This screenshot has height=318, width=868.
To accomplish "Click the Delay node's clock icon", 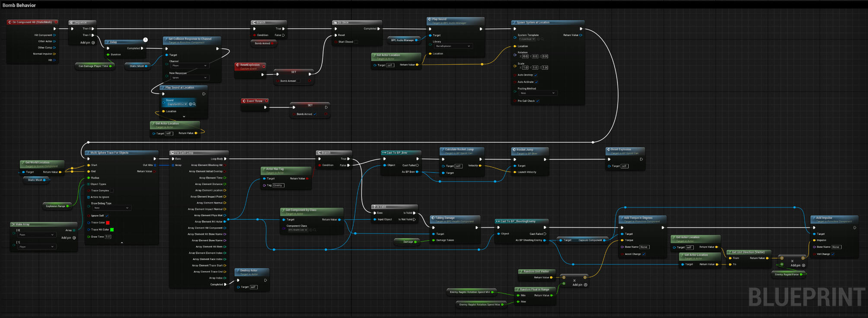I will click(145, 40).
